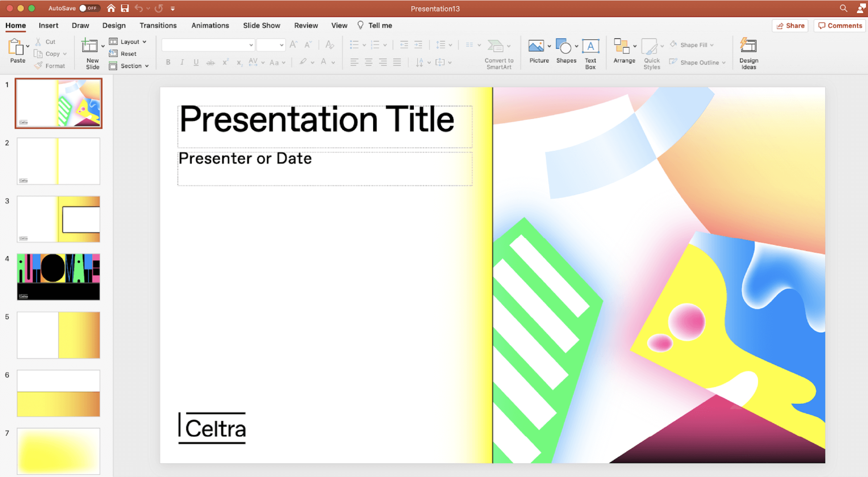Click the font color icon
This screenshot has width=868, height=477.
coord(323,62)
